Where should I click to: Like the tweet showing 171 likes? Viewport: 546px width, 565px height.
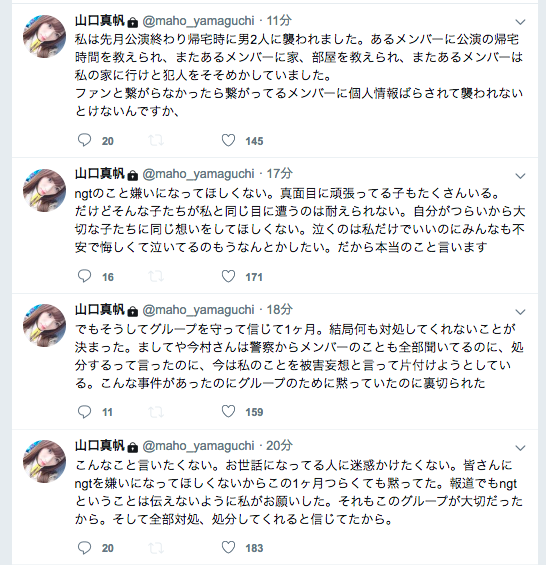228,276
